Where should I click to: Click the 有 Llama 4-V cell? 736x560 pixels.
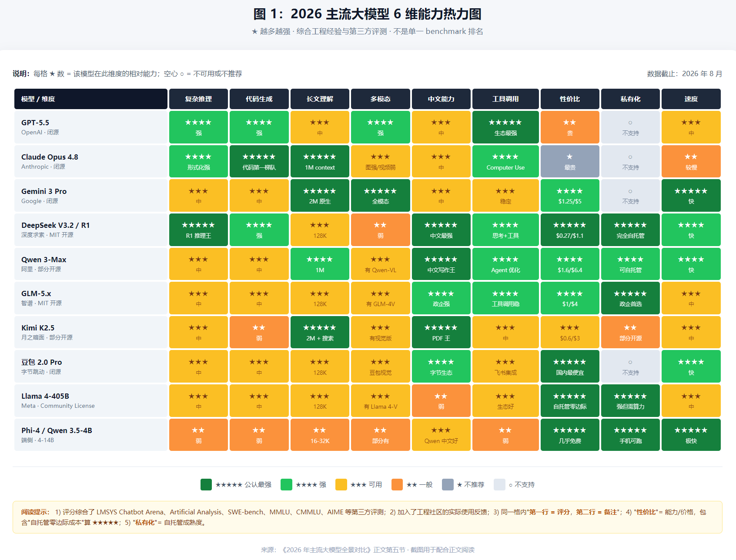tap(381, 400)
